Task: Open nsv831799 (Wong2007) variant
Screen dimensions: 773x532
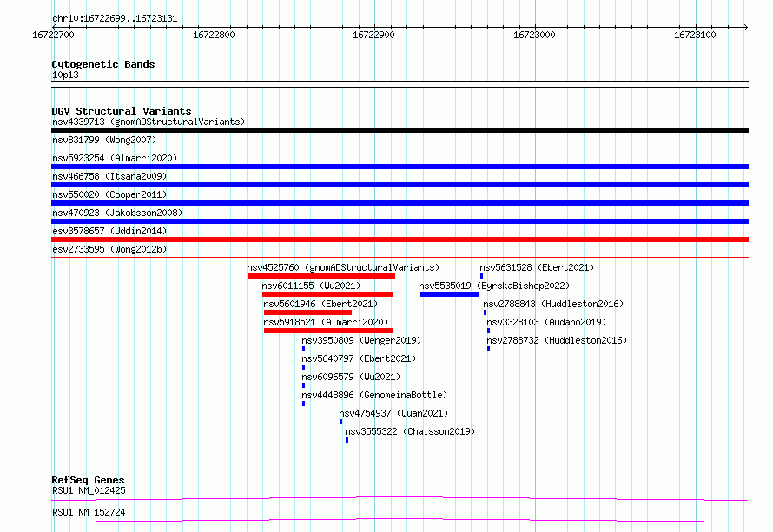Action: (x=104, y=140)
